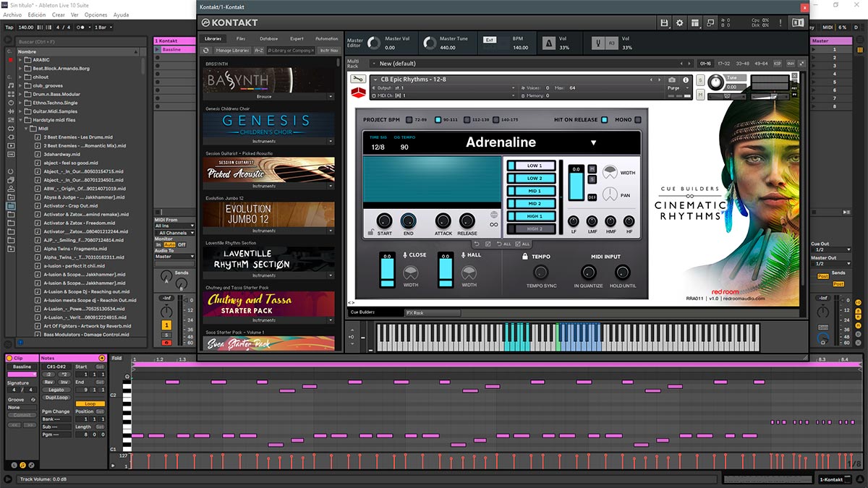Open the Genesis Children's Choir Instruments dropdown
This screenshot has width=868, height=488.
click(331, 141)
